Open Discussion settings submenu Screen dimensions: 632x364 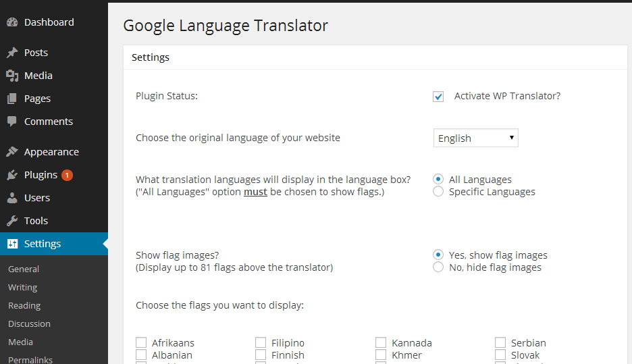(29, 323)
